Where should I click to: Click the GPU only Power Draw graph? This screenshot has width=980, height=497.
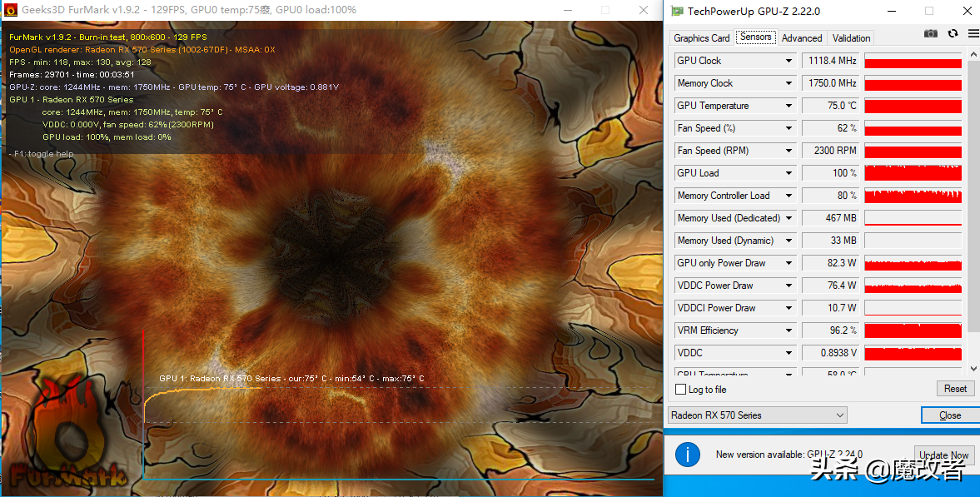[x=913, y=263]
